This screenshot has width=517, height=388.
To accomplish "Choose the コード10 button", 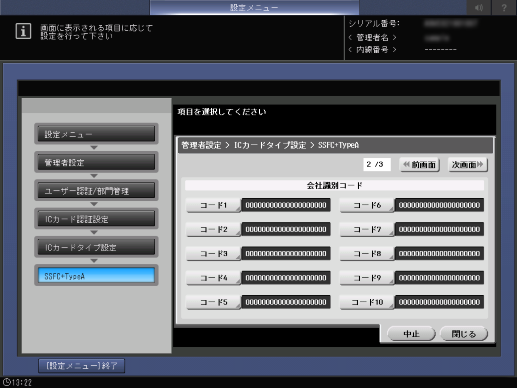I will (367, 302).
